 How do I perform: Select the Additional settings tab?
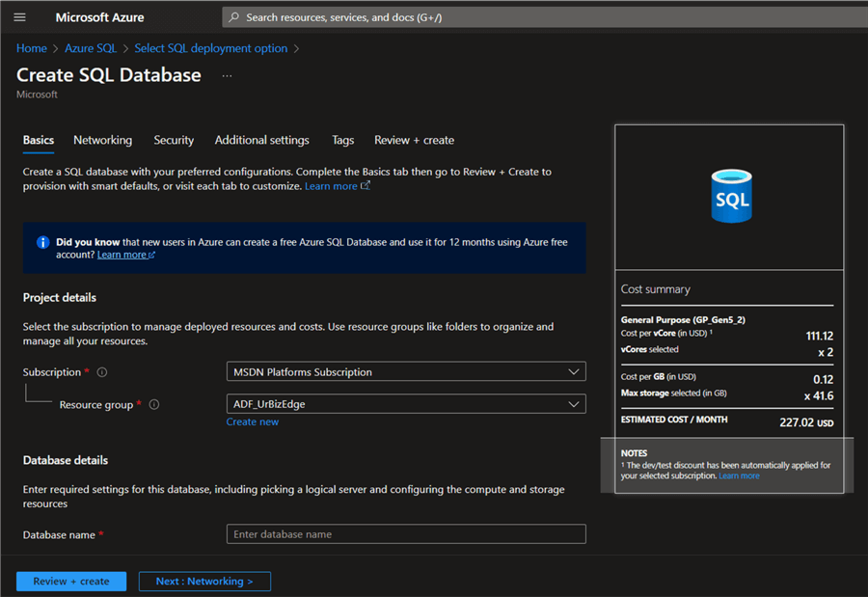(261, 140)
